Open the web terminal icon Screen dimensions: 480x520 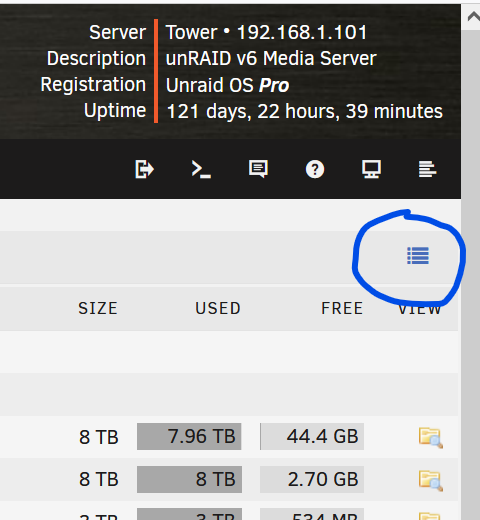(x=201, y=169)
